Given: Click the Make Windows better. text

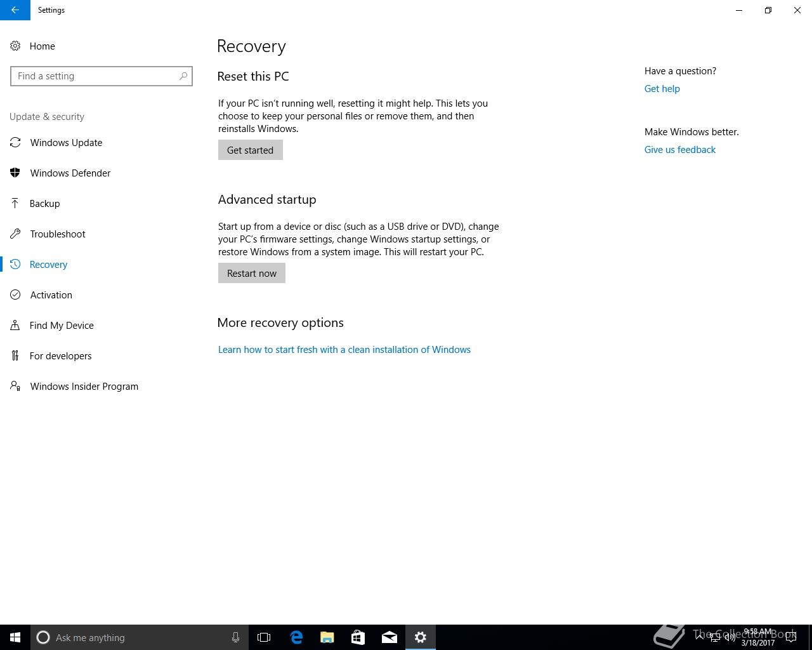Looking at the screenshot, I should [x=691, y=132].
